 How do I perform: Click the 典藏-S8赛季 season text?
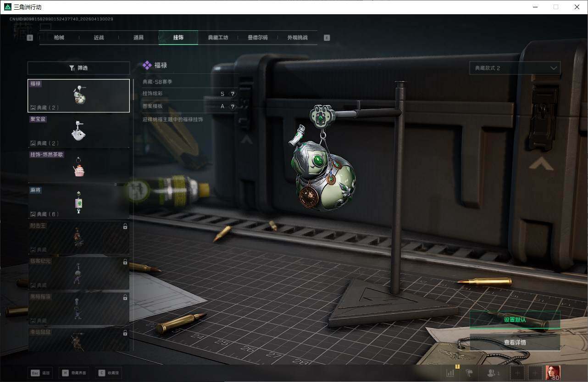pyautogui.click(x=157, y=82)
